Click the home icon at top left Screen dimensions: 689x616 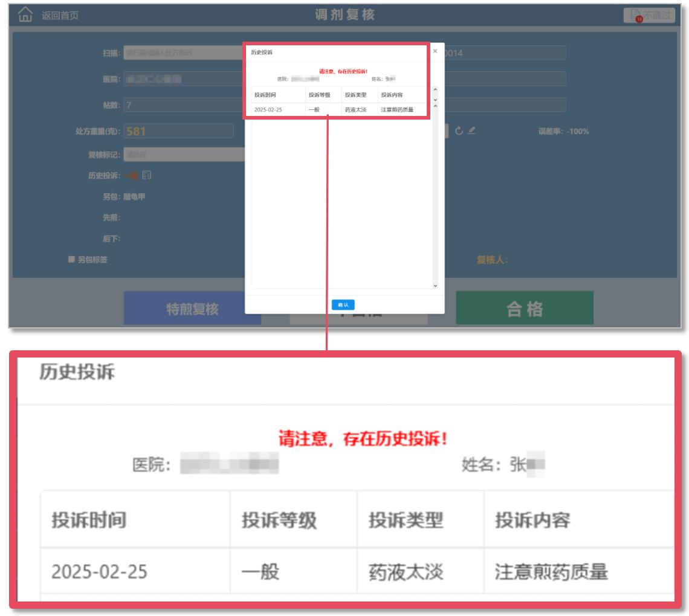tap(25, 14)
